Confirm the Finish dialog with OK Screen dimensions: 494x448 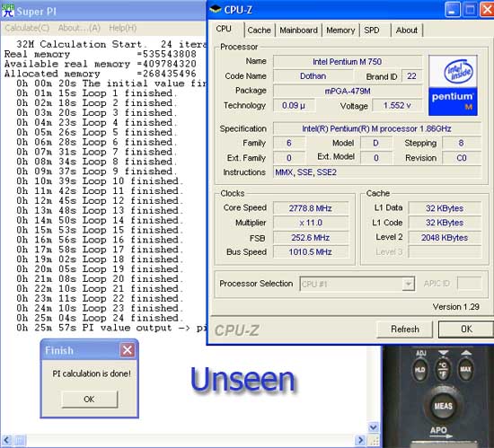click(x=89, y=400)
